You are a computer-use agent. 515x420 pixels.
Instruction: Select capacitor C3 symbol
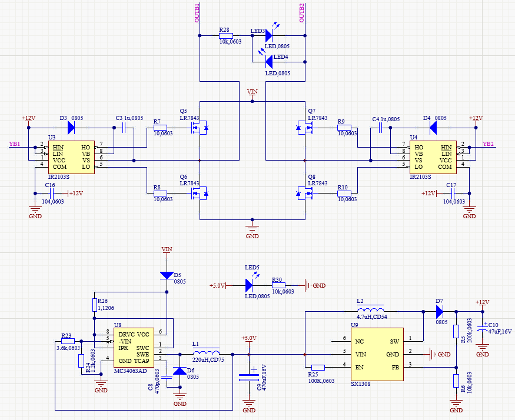point(124,128)
